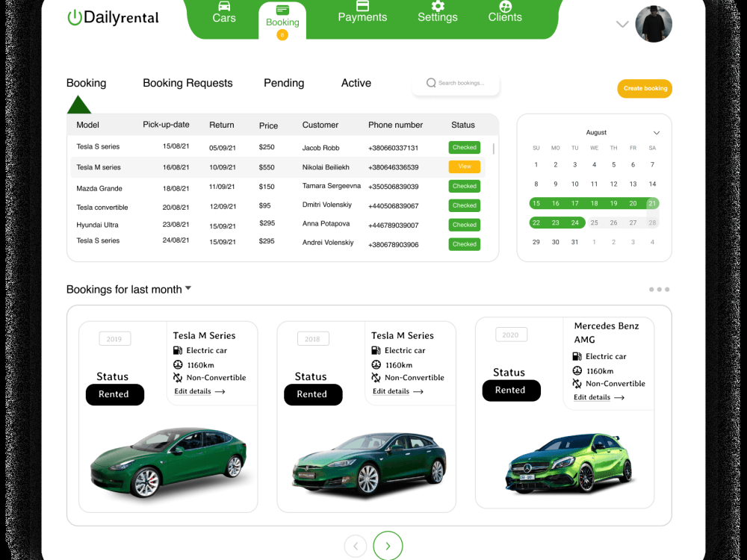Select August 24 on the calendar
This screenshot has height=560, width=747.
[x=575, y=223]
